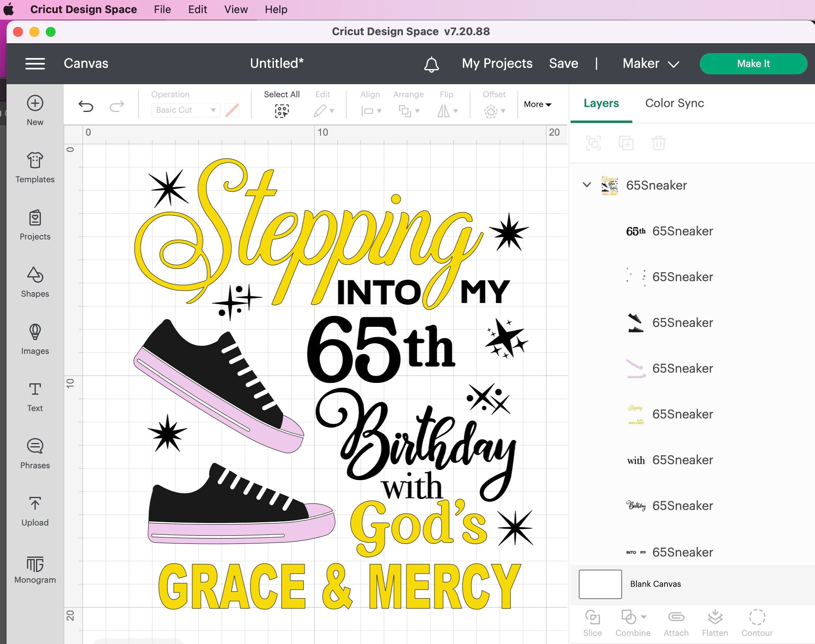The image size is (815, 644).
Task: Open the operation color swatch picker
Action: 232,110
